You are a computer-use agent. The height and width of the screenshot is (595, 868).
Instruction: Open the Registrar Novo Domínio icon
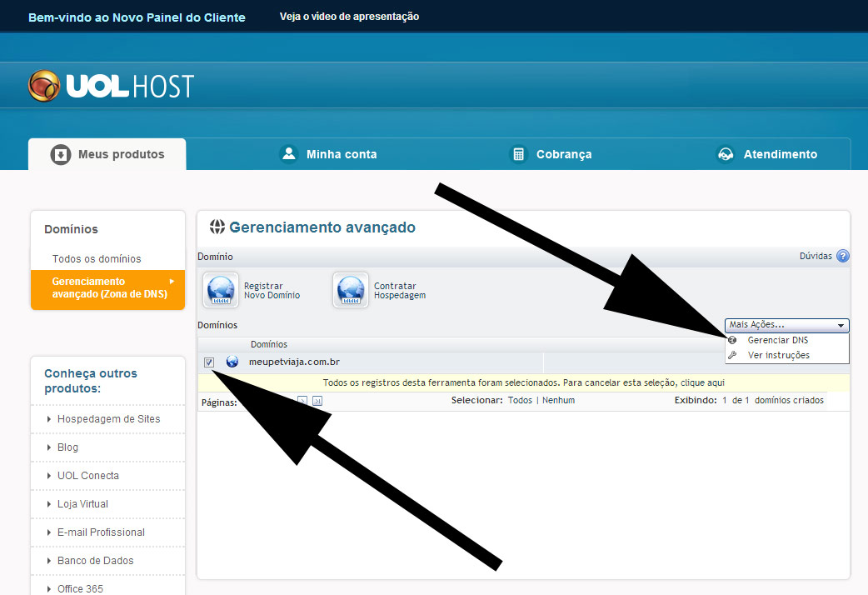click(220, 292)
